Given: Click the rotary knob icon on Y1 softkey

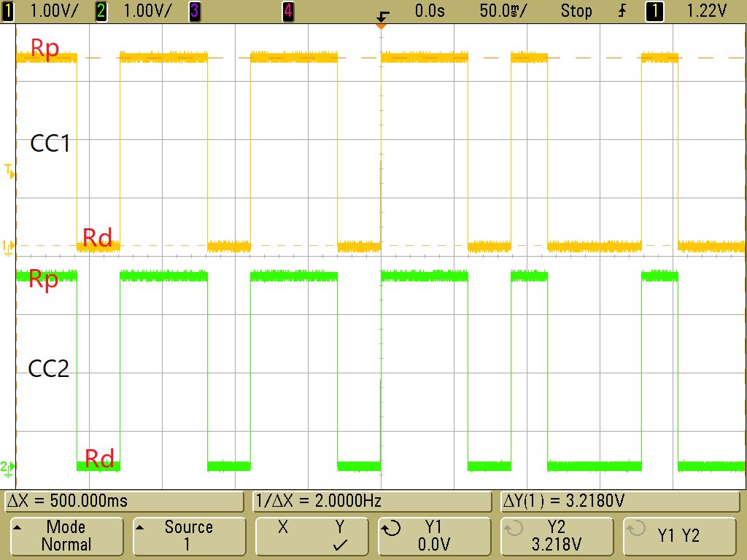Looking at the screenshot, I should click(x=392, y=528).
